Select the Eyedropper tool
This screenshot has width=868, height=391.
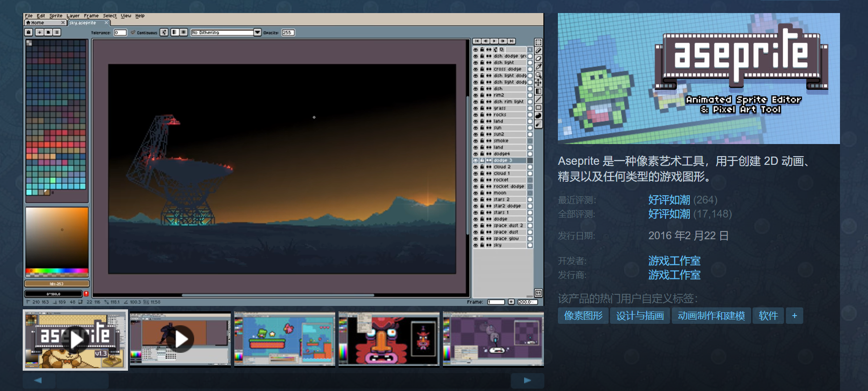pos(538,67)
